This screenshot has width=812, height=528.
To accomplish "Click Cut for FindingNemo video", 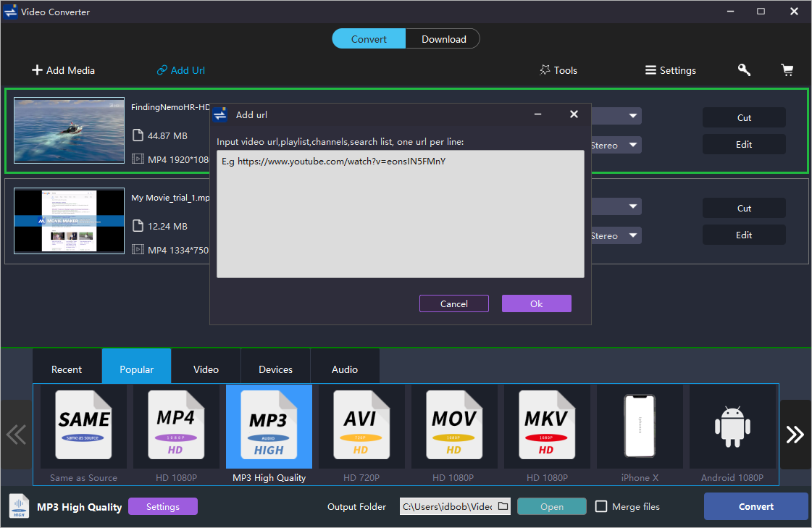I will click(744, 117).
